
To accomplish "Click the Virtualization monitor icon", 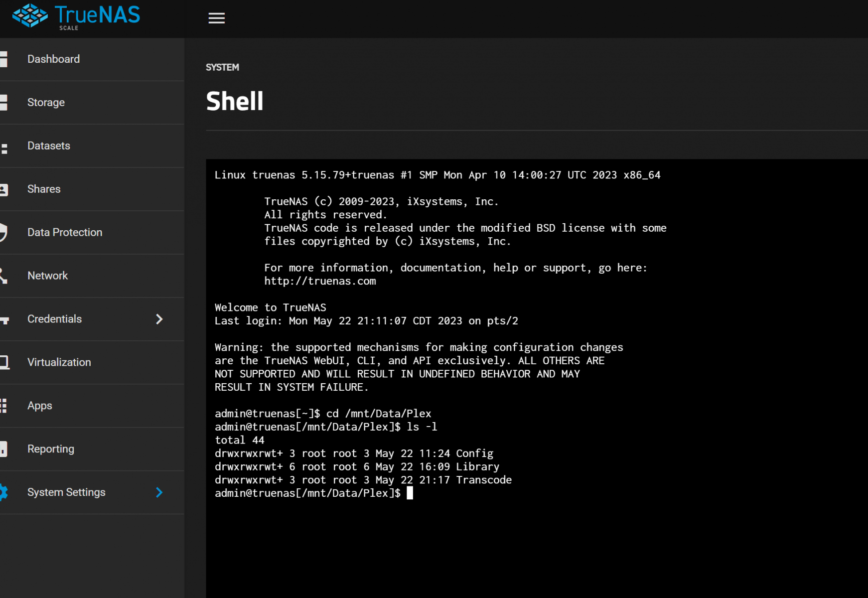I will click(x=4, y=363).
